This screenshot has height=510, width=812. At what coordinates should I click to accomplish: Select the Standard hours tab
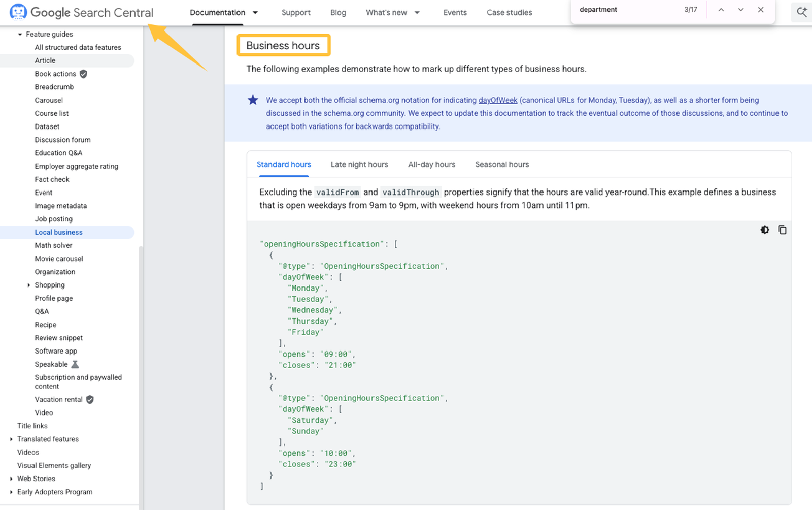(284, 164)
